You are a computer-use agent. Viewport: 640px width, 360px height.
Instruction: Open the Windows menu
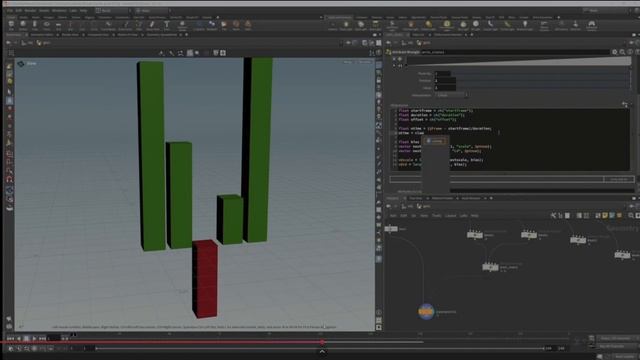pyautogui.click(x=59, y=11)
